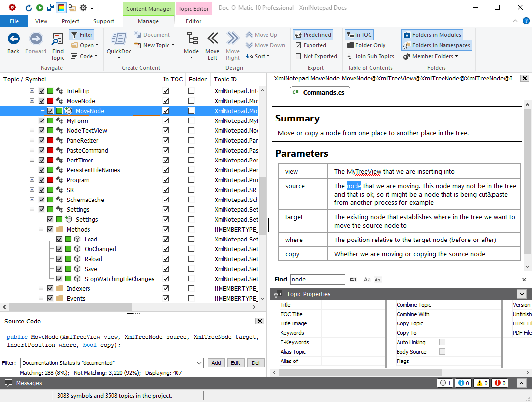Image resolution: width=532 pixels, height=402 pixels.
Task: Uncheck In TOC for MyForm row
Action: (166, 121)
